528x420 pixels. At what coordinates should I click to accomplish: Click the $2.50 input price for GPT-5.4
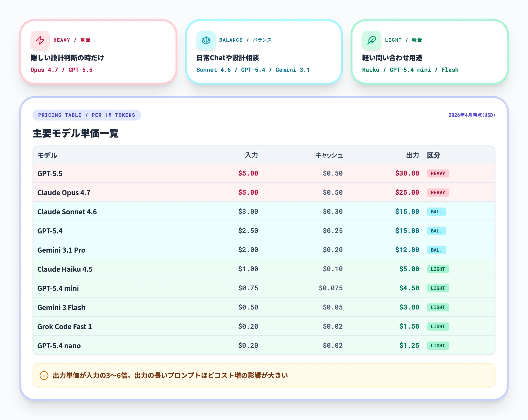coord(248,231)
